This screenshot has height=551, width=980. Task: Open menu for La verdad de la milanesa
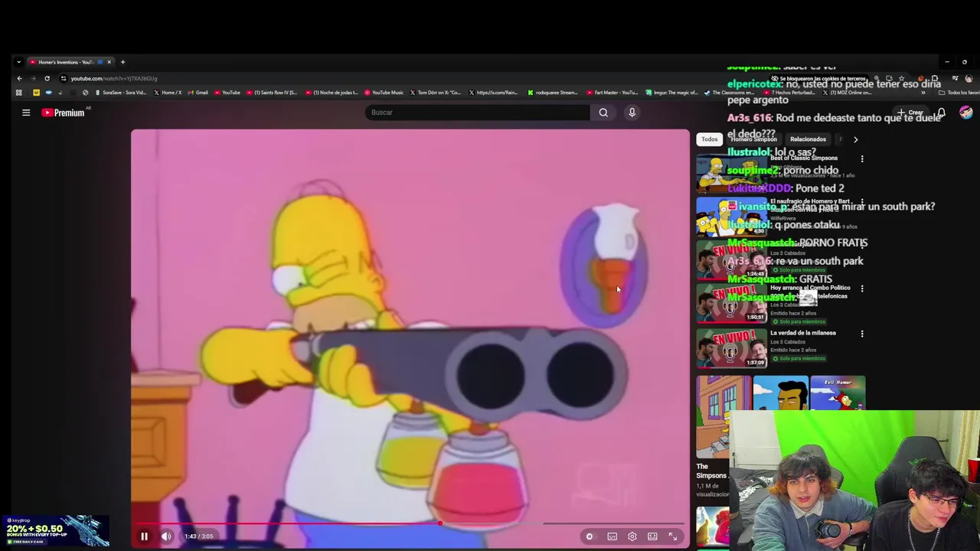click(x=862, y=334)
